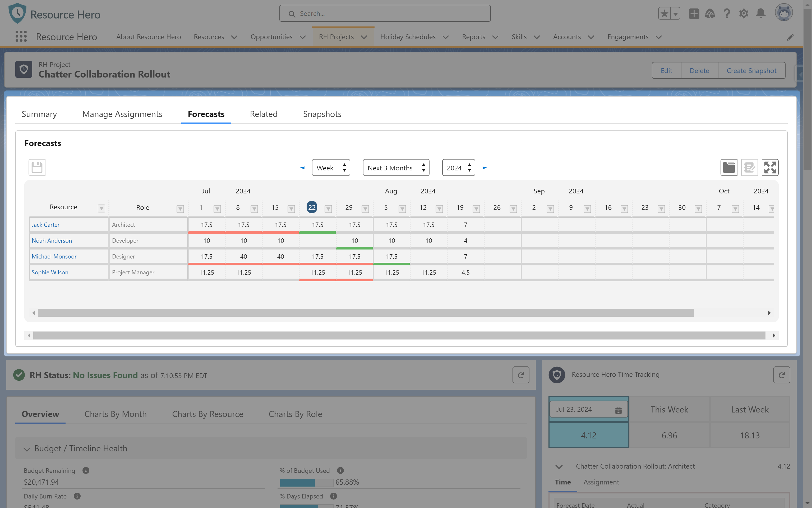This screenshot has width=812, height=508.
Task: Click the forecast grid horizontal scrollbar
Action: pos(366,313)
